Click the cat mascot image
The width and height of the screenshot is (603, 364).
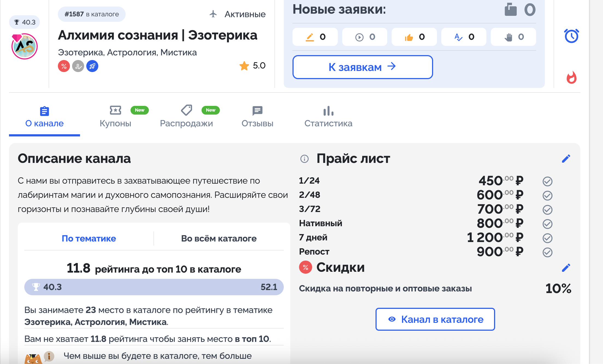click(x=33, y=359)
